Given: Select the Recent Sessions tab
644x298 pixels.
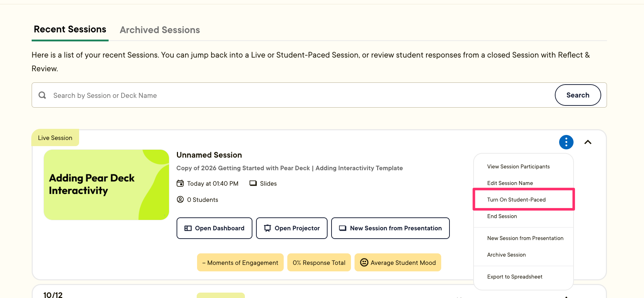Looking at the screenshot, I should [x=70, y=29].
